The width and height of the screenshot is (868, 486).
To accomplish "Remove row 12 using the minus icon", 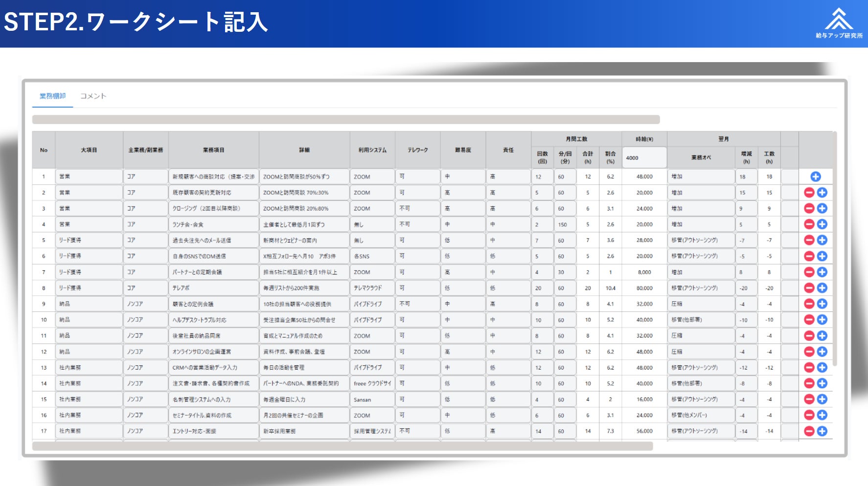I will (x=809, y=352).
